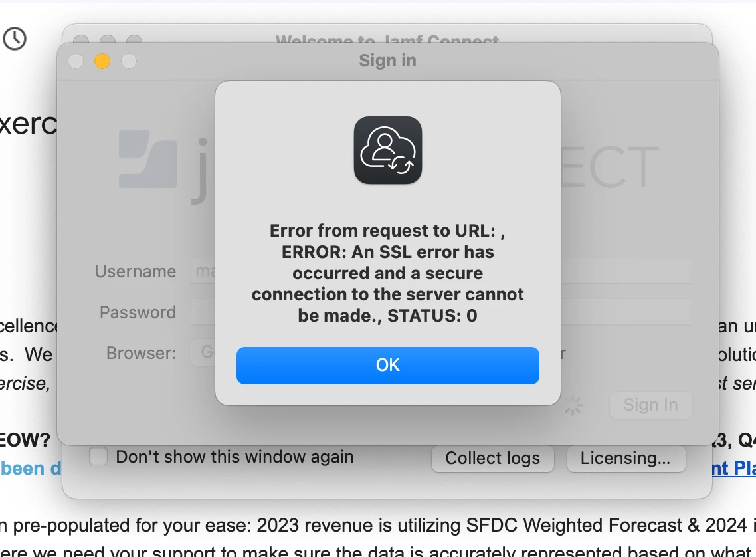Focus the Password input field
Screen dimensions: 756x557
tap(203, 312)
